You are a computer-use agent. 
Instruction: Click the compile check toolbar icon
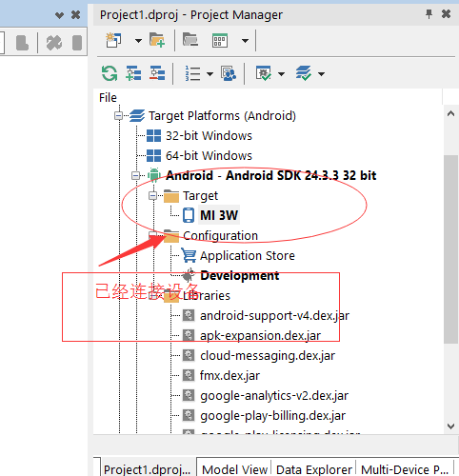click(264, 73)
